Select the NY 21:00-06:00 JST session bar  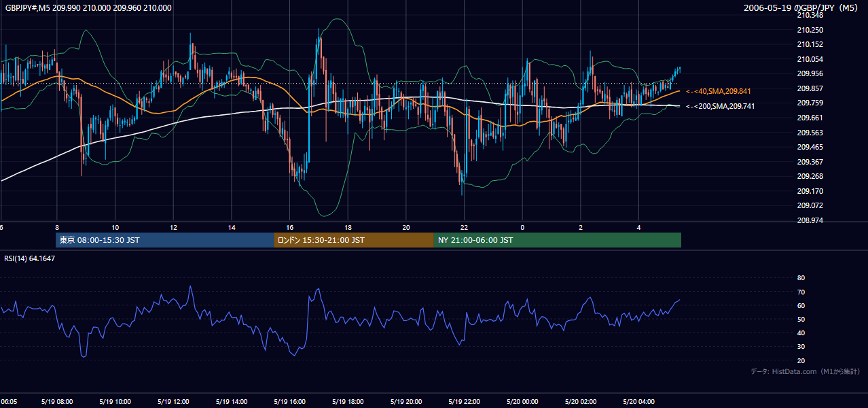click(x=558, y=240)
